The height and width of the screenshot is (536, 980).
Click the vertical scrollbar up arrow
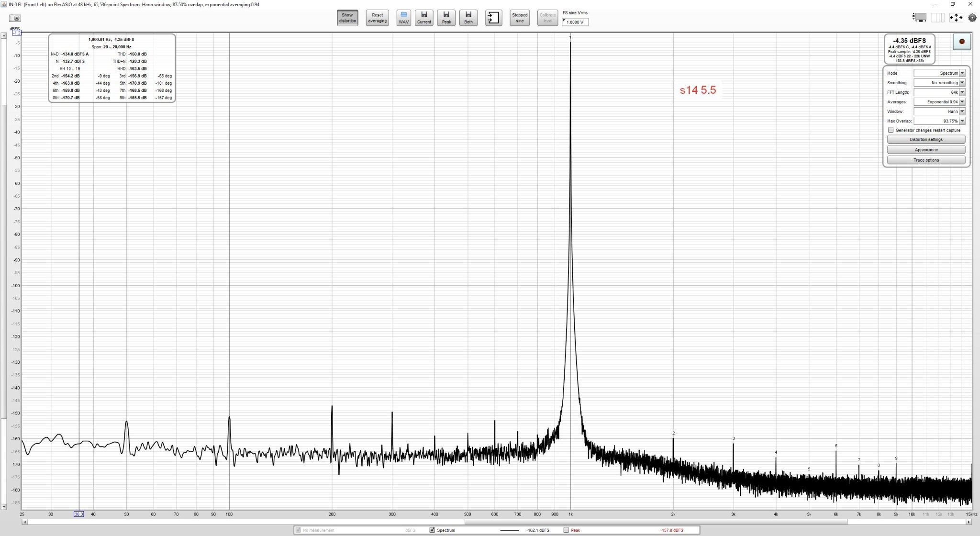4,35
